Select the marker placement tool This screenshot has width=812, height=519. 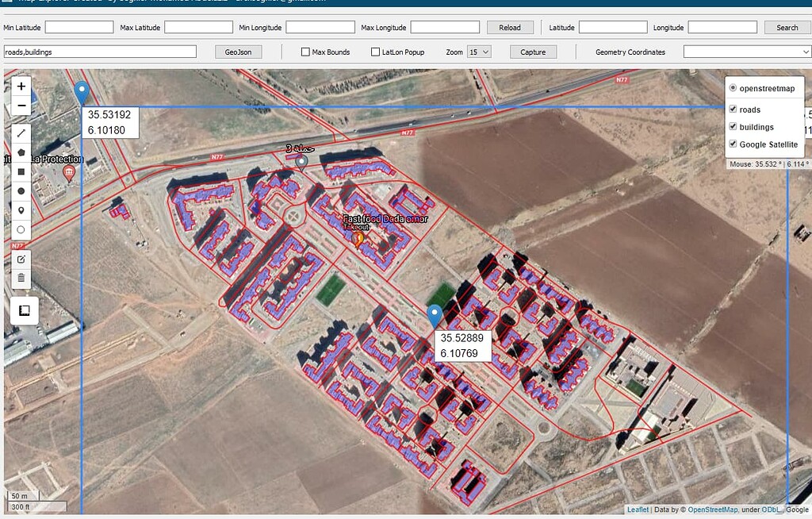click(x=21, y=210)
